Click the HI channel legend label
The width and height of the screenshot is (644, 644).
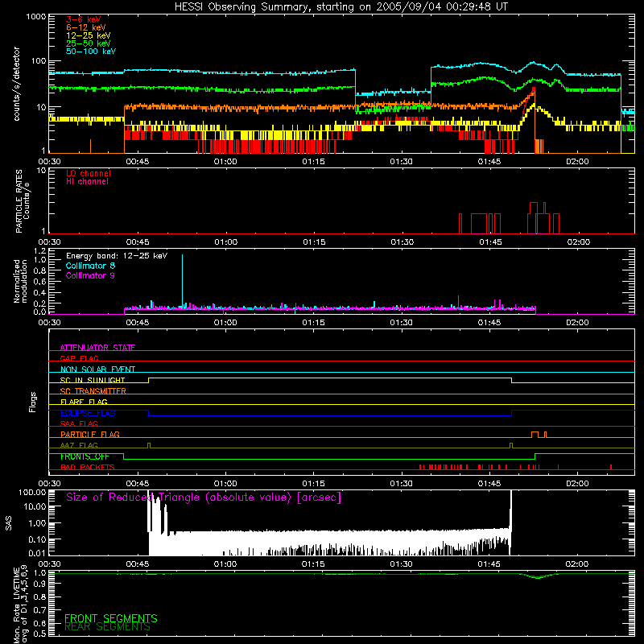[x=87, y=182]
